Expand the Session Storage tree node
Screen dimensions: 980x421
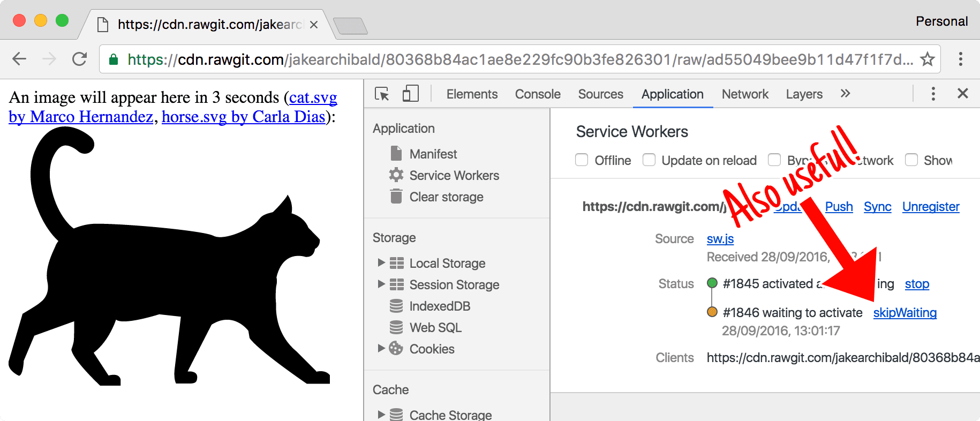coord(381,284)
